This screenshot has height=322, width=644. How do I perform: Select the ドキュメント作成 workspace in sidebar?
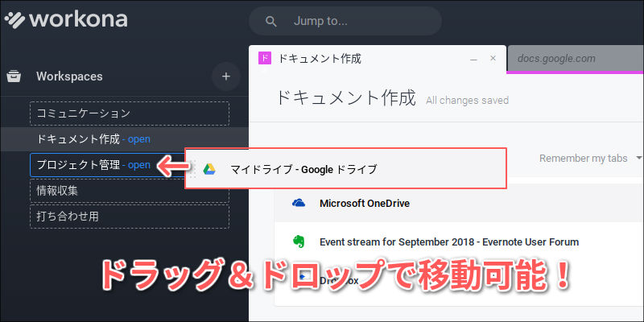(124, 139)
